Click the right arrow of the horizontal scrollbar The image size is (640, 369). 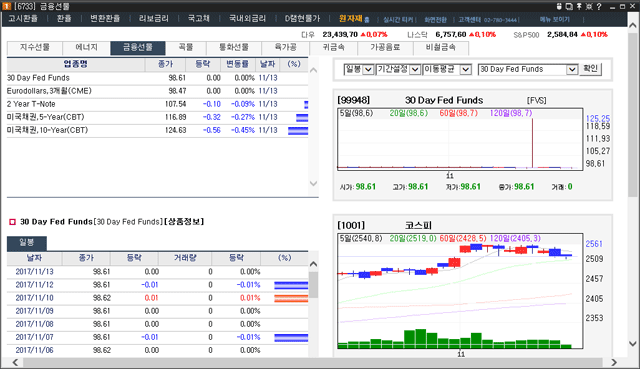point(614,362)
